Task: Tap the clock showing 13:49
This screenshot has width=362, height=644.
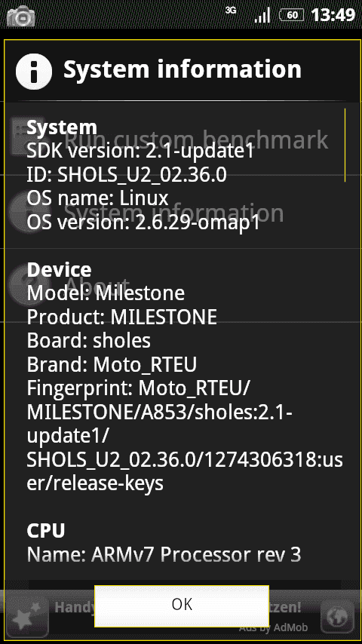Action: (333, 15)
